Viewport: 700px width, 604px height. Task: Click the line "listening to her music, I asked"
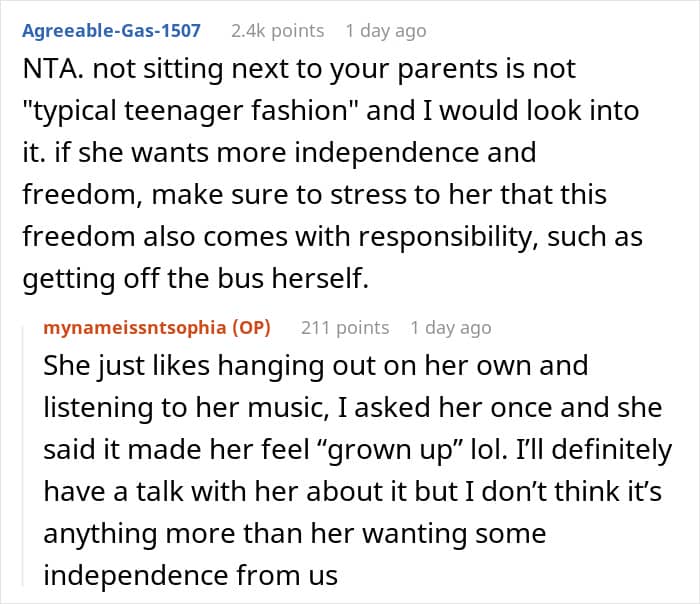click(x=353, y=408)
